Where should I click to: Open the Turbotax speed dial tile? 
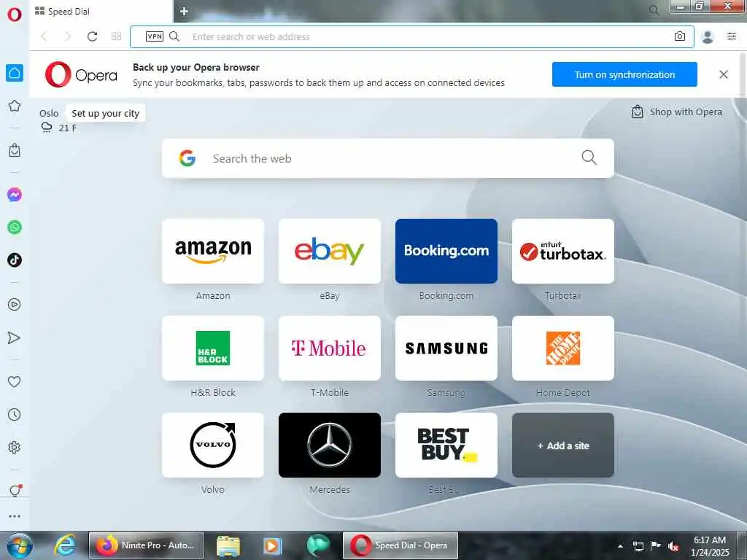click(x=563, y=251)
